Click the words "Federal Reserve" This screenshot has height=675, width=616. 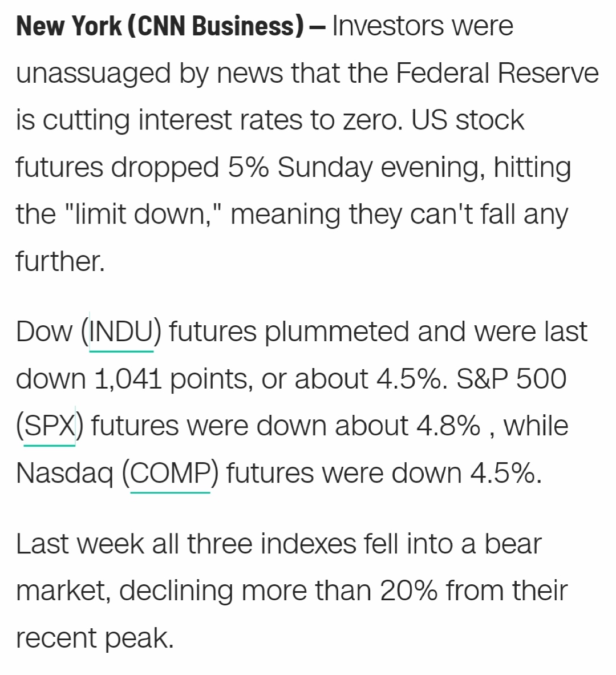click(497, 73)
